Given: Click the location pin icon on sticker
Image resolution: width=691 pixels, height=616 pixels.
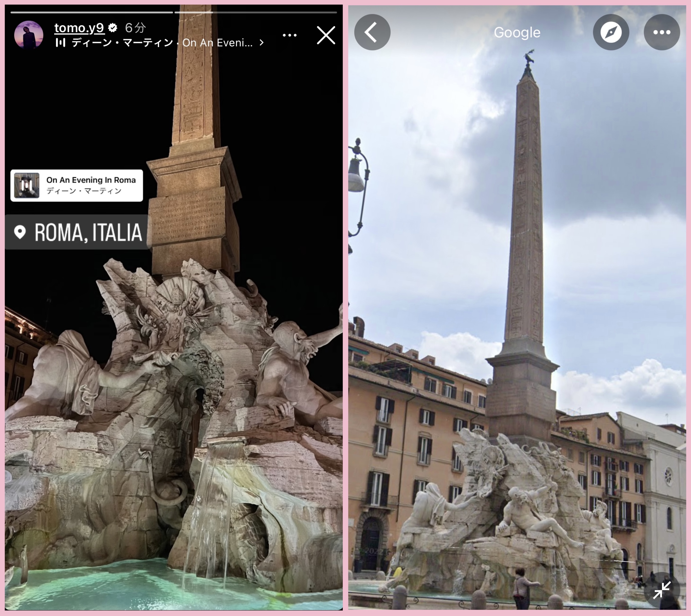Looking at the screenshot, I should point(20,232).
